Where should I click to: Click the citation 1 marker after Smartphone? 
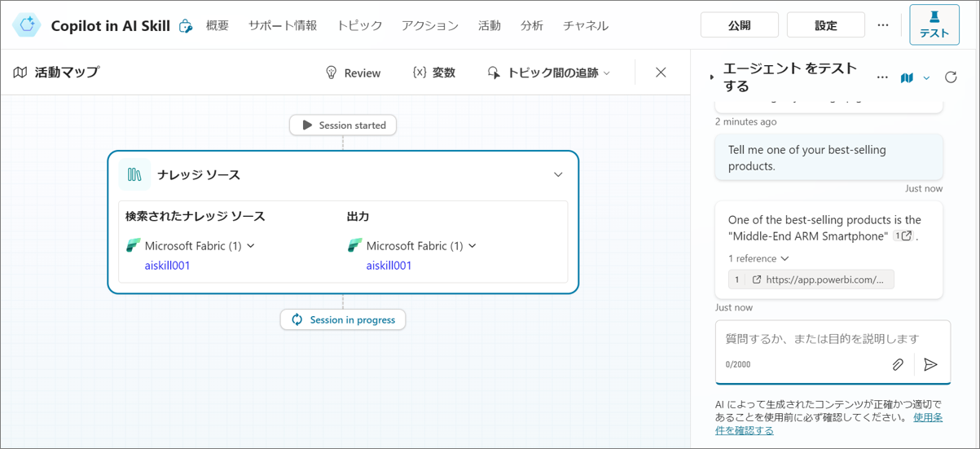903,236
